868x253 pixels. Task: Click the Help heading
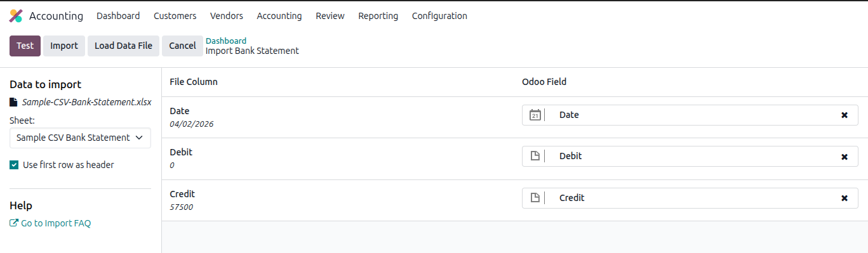click(x=21, y=205)
